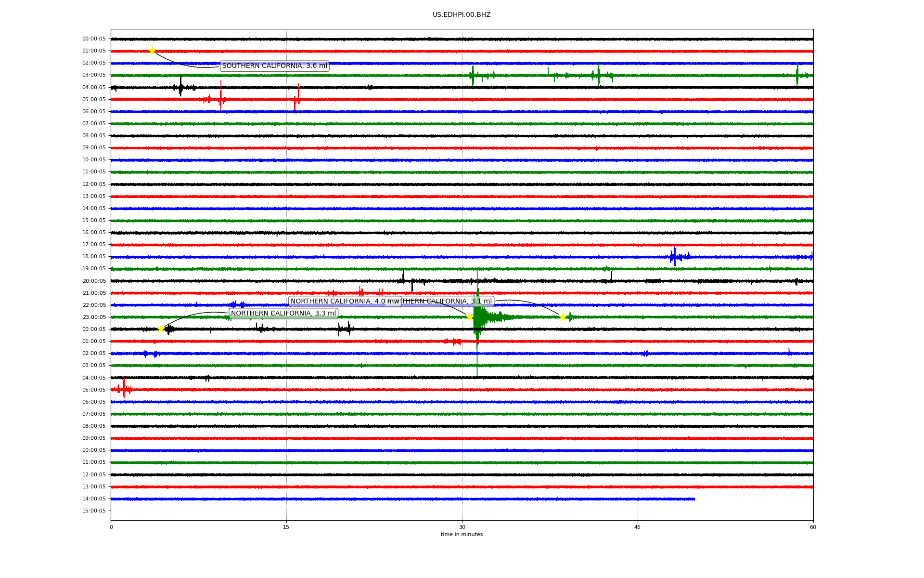The image size is (924, 578).
Task: Click the 20:00:05 row label
Action: click(94, 281)
